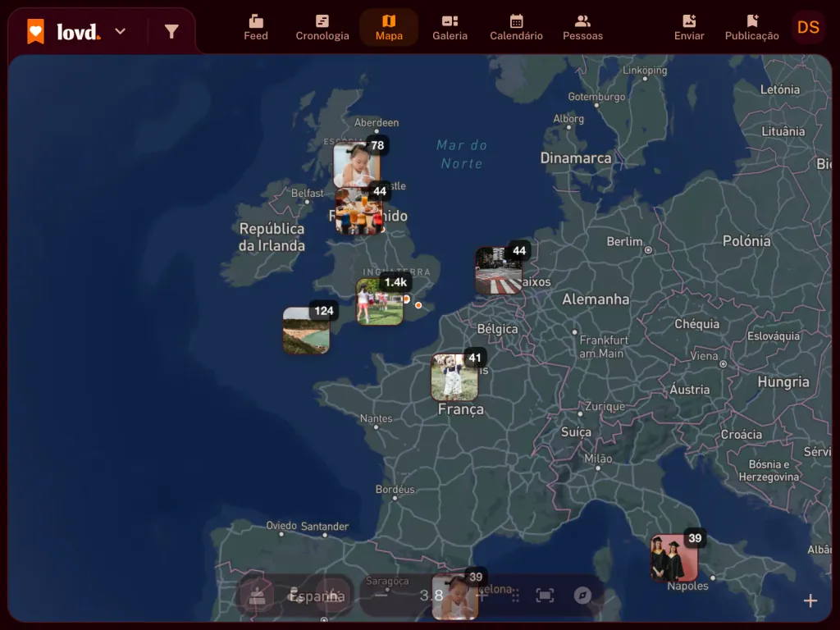The width and height of the screenshot is (840, 630).
Task: Open the DS profile avatar
Action: click(808, 27)
